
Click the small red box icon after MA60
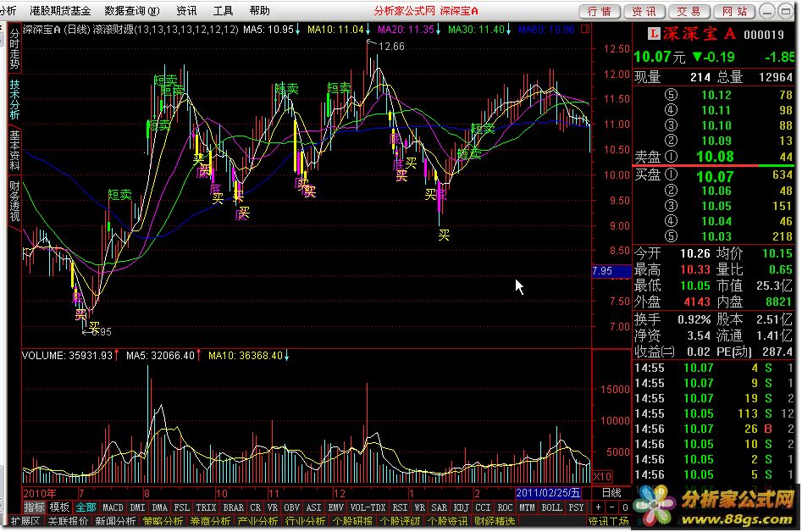pyautogui.click(x=586, y=29)
